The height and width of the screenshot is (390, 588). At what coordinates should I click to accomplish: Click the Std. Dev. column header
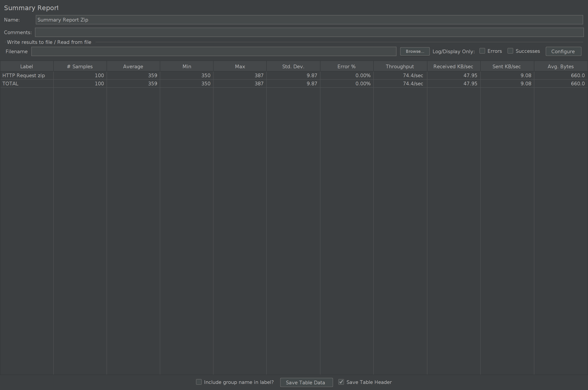[293, 66]
